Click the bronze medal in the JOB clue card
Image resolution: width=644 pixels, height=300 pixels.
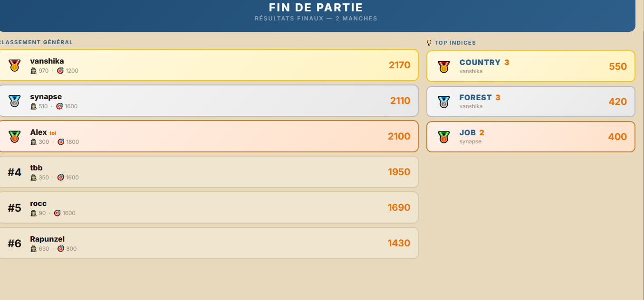444,137
